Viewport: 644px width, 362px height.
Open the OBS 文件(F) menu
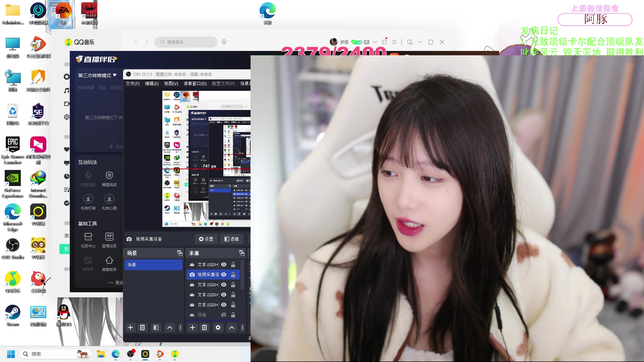click(132, 83)
